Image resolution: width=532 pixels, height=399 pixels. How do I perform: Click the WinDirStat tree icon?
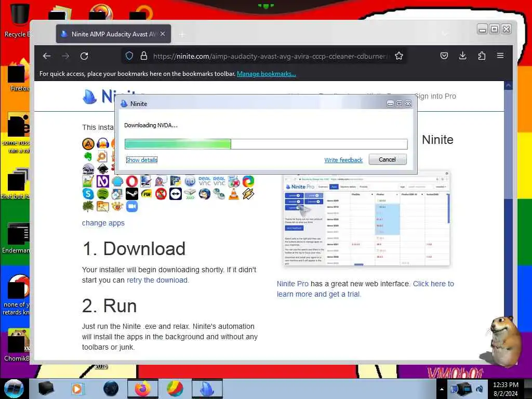coord(88,206)
